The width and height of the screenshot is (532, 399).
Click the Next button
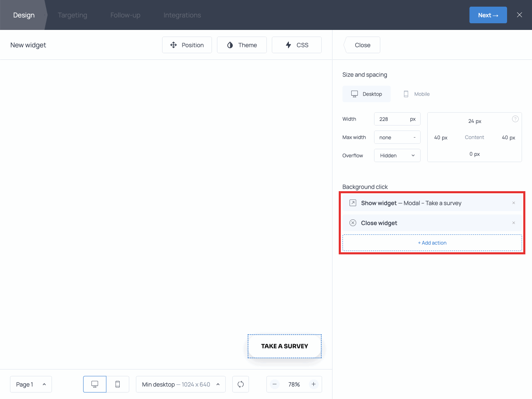pyautogui.click(x=488, y=15)
